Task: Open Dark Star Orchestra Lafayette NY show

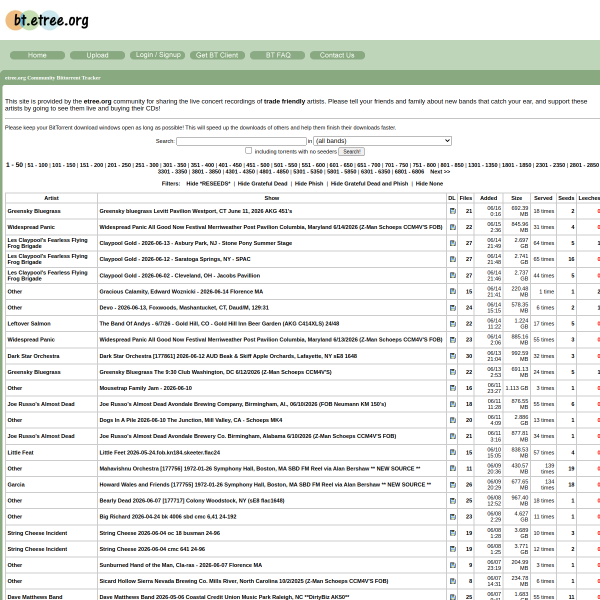Action: [x=228, y=356]
